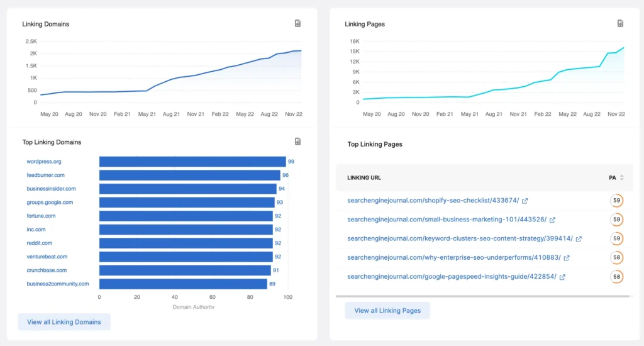Click View all Linking Pages button
The height and width of the screenshot is (346, 644).
(x=387, y=311)
